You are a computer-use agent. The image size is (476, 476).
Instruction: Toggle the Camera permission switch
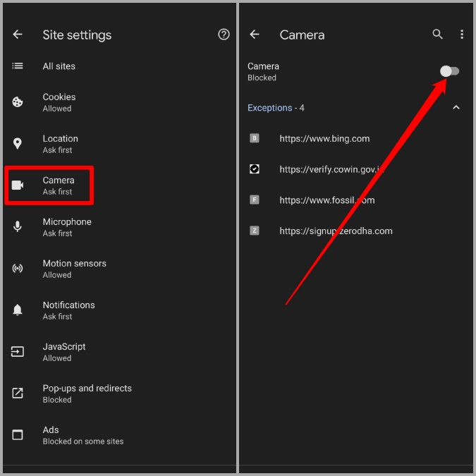click(x=450, y=71)
